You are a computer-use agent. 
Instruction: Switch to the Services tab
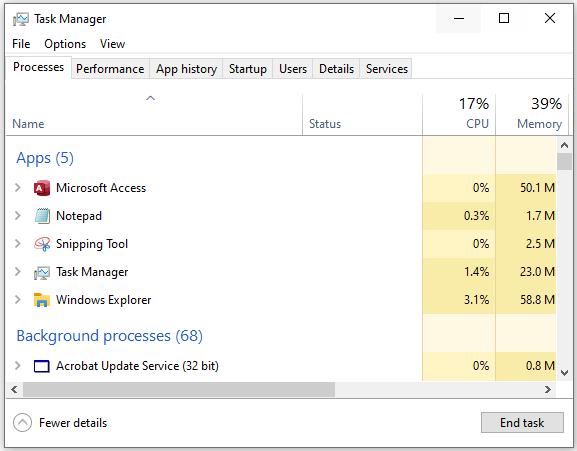387,69
